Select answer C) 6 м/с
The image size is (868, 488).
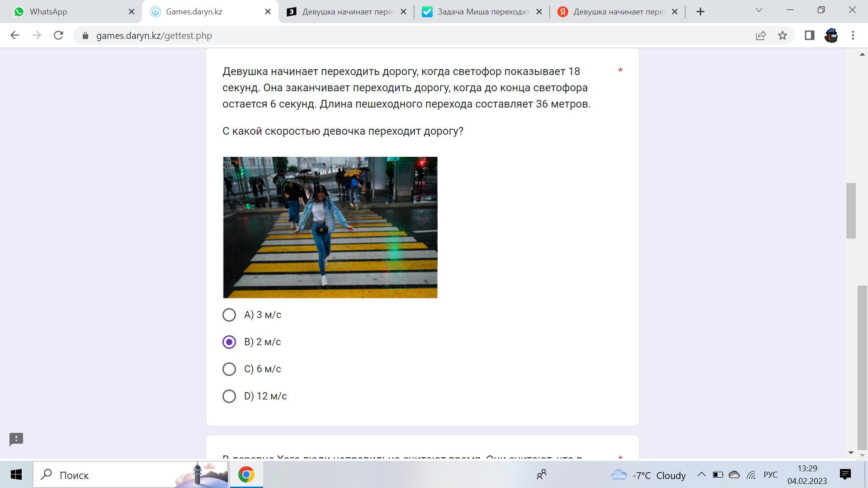229,369
